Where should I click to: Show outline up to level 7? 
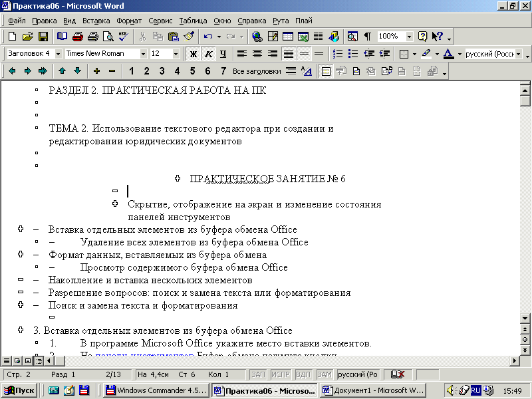[x=223, y=71]
